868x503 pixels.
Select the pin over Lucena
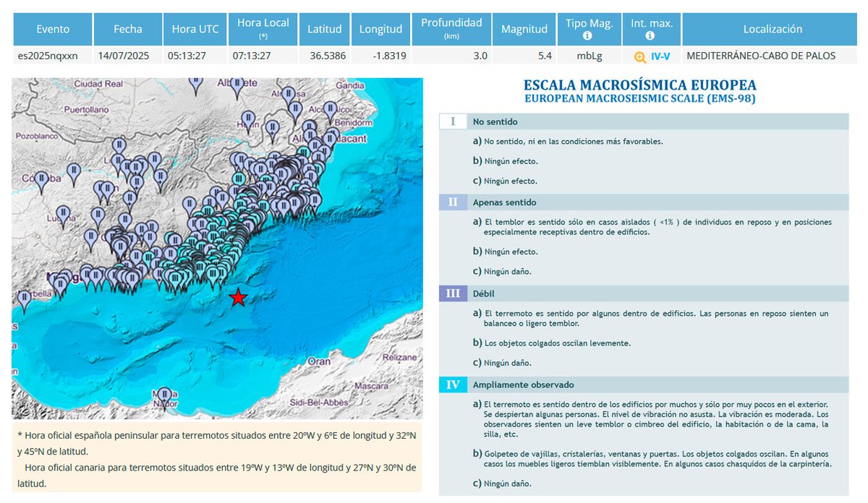tap(63, 217)
